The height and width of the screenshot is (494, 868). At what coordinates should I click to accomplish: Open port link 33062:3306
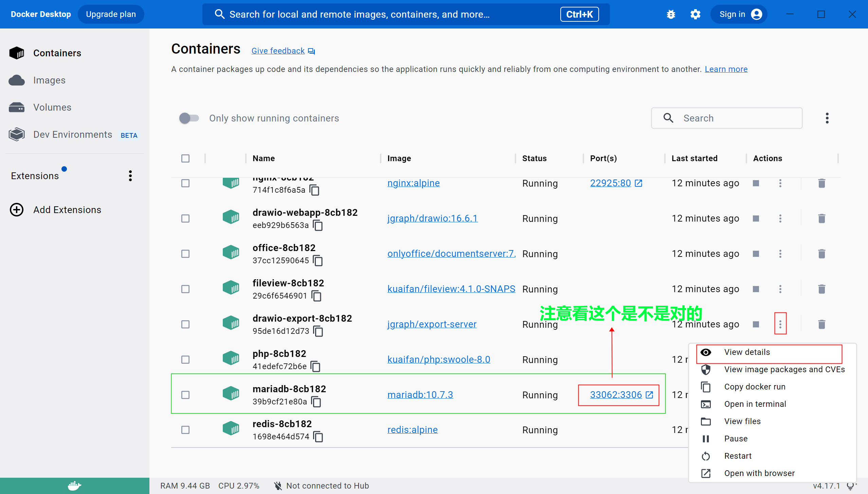click(621, 395)
